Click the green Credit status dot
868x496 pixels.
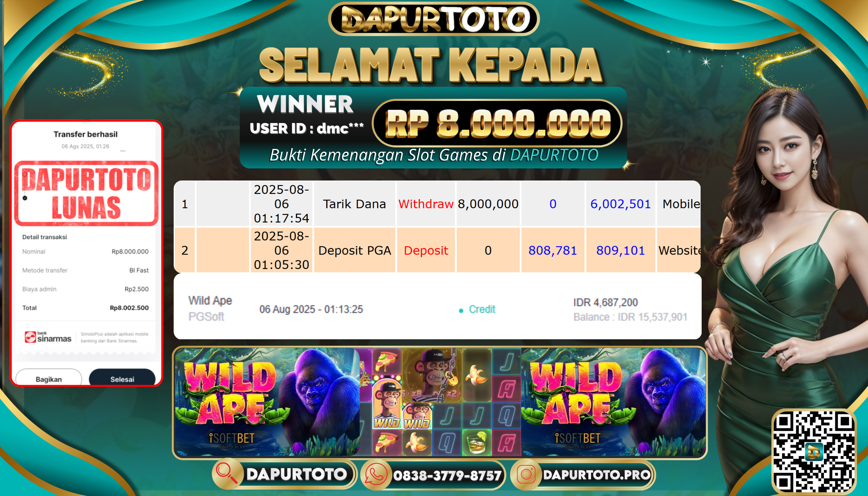tap(461, 311)
